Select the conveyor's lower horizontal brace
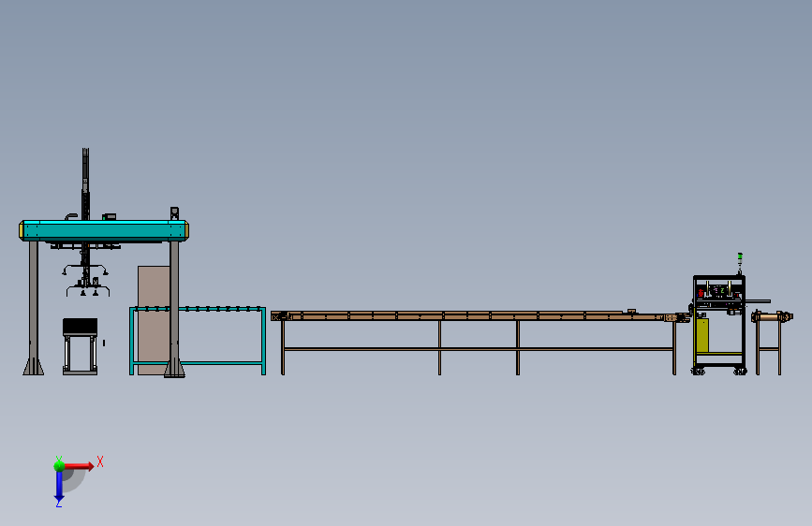The width and height of the screenshot is (812, 526). point(479,349)
